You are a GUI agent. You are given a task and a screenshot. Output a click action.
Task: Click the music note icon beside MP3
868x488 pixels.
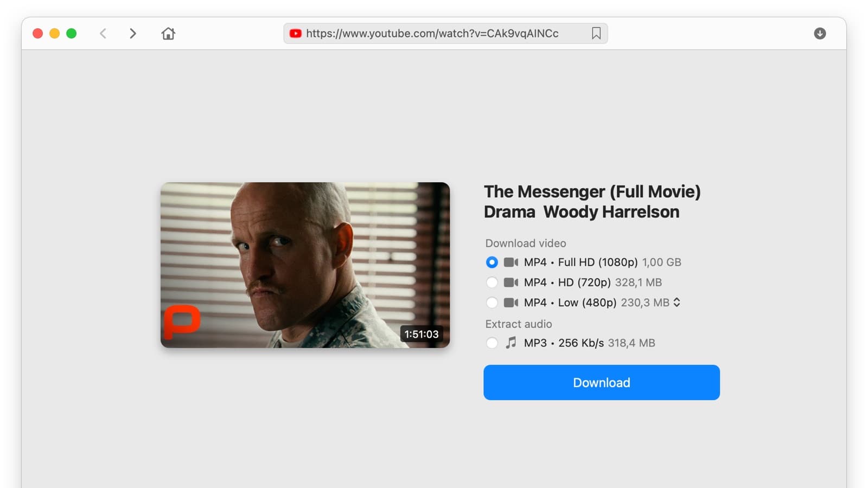point(511,343)
